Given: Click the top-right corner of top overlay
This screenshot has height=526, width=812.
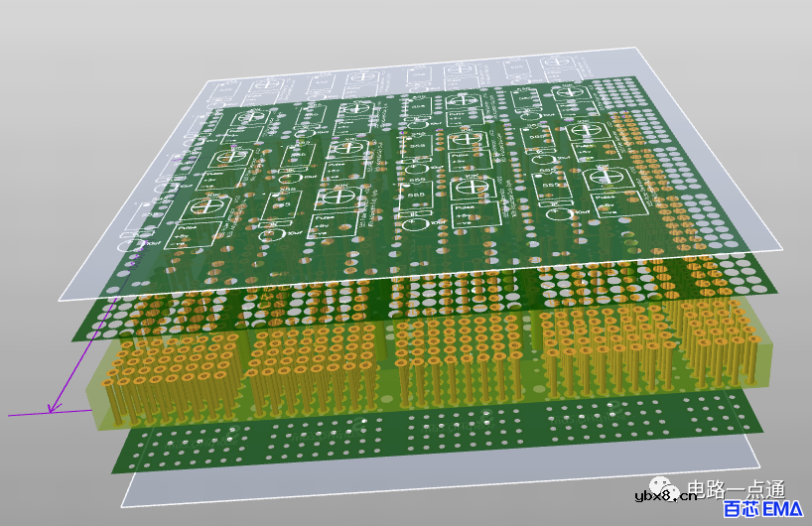Looking at the screenshot, I should [x=635, y=49].
